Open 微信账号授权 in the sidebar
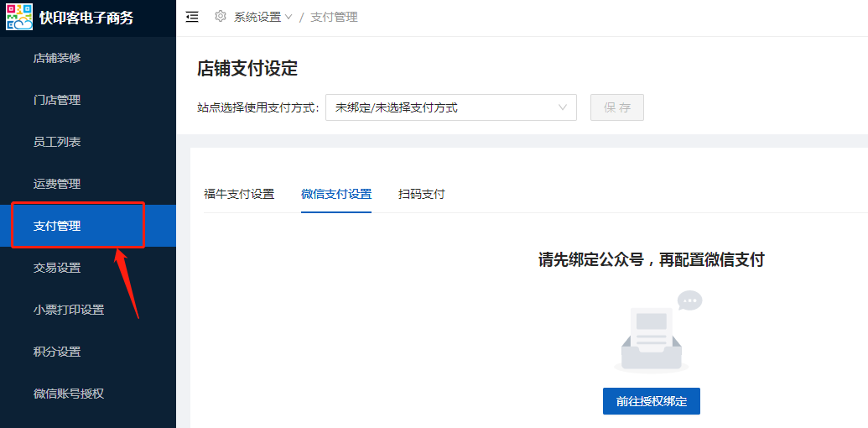 pyautogui.click(x=69, y=394)
